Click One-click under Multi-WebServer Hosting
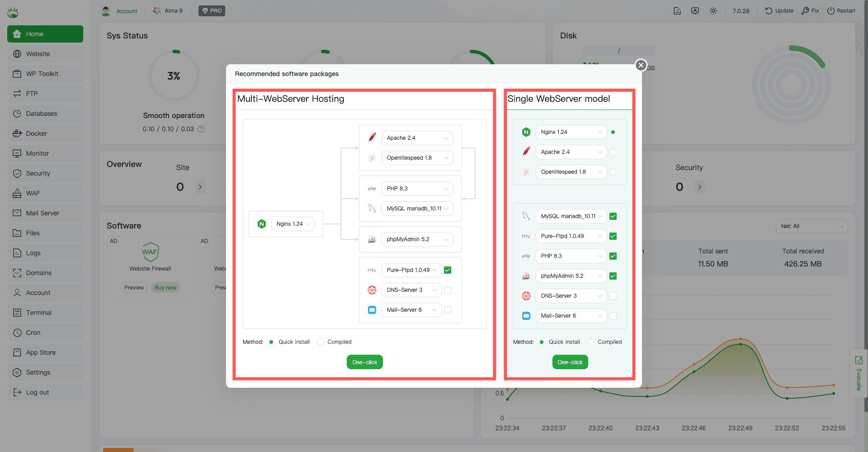This screenshot has width=868, height=452. click(x=364, y=362)
